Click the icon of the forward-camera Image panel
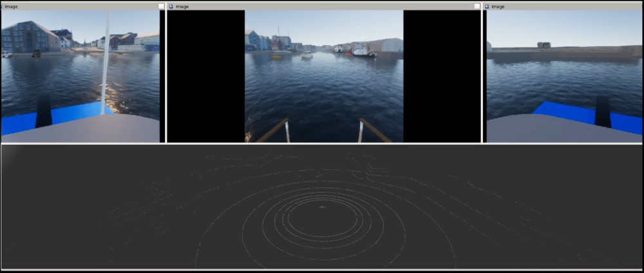Viewport: 644px width, 273px height. 171,6
